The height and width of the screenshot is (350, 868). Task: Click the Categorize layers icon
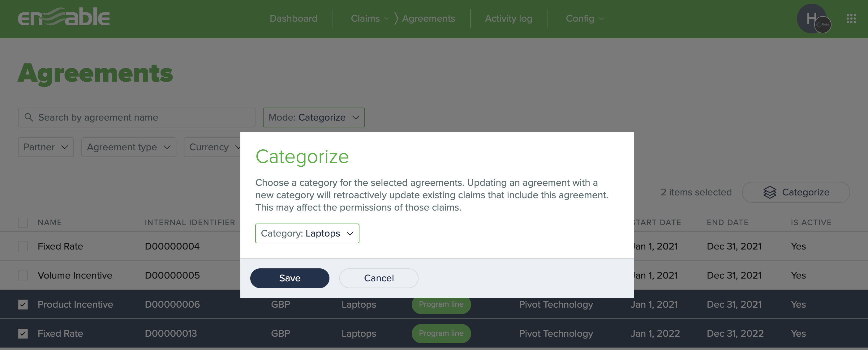(x=770, y=192)
